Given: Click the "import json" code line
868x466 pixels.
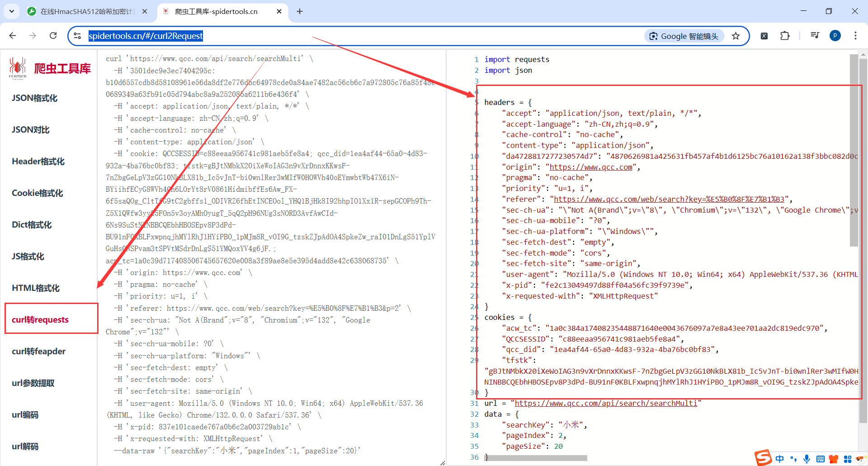Looking at the screenshot, I should pos(508,70).
